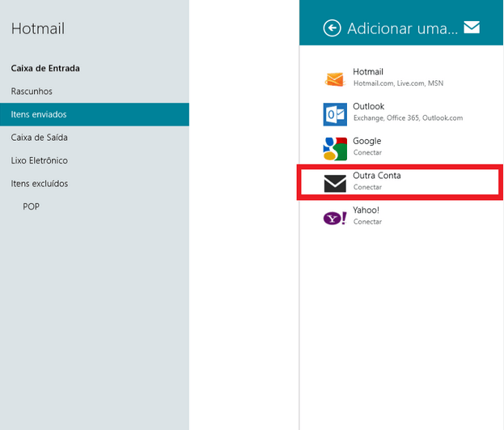Select the Exchange, Office 365, Outlook.com description
The width and height of the screenshot is (504, 430).
tap(408, 118)
